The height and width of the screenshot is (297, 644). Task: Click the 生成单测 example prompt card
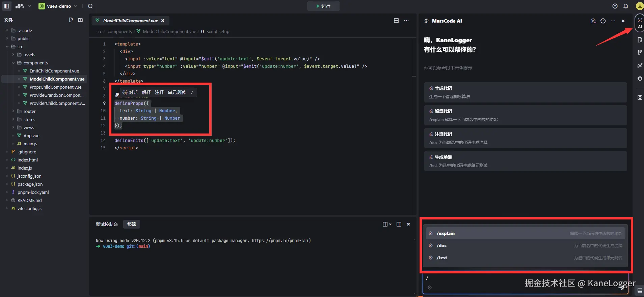coord(525,161)
